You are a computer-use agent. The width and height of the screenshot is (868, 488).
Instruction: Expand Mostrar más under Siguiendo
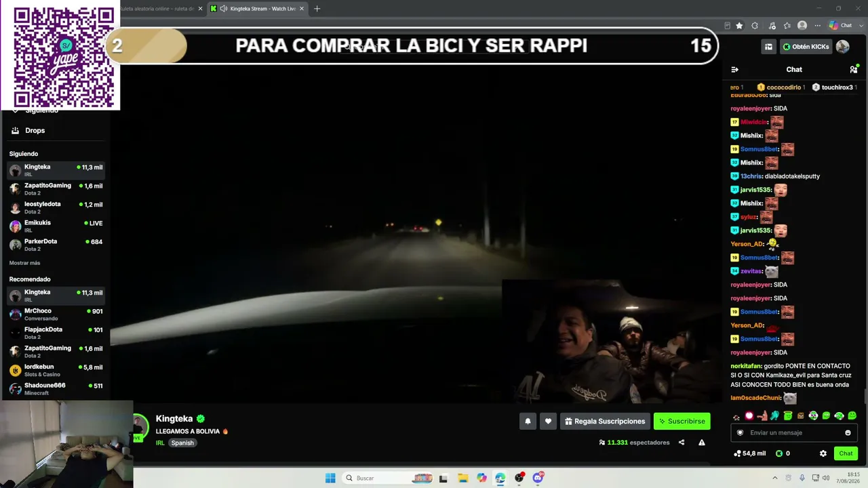click(24, 263)
